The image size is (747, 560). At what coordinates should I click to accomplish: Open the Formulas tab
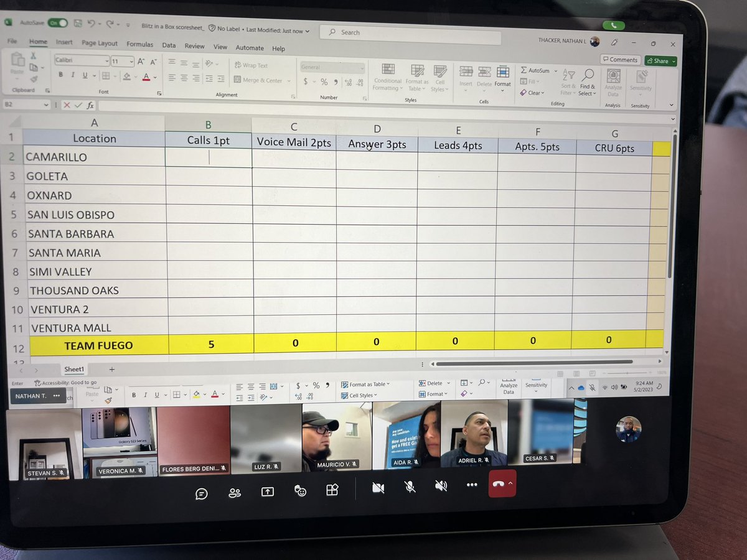(139, 44)
